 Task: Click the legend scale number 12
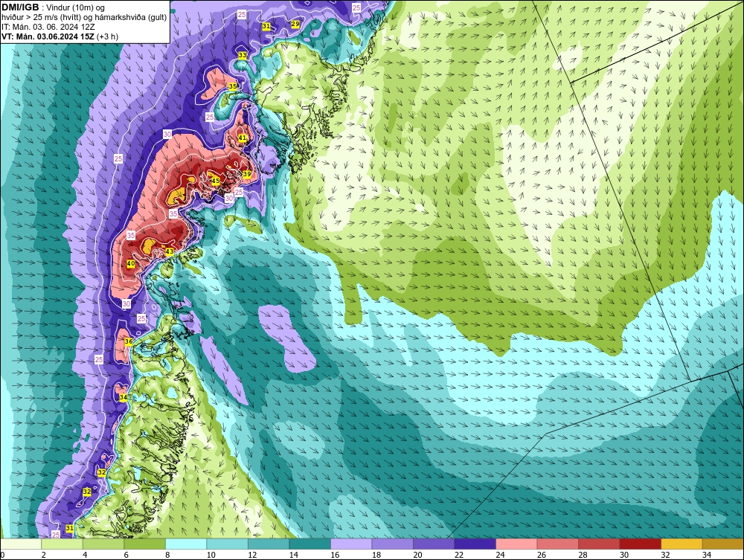pos(252,555)
